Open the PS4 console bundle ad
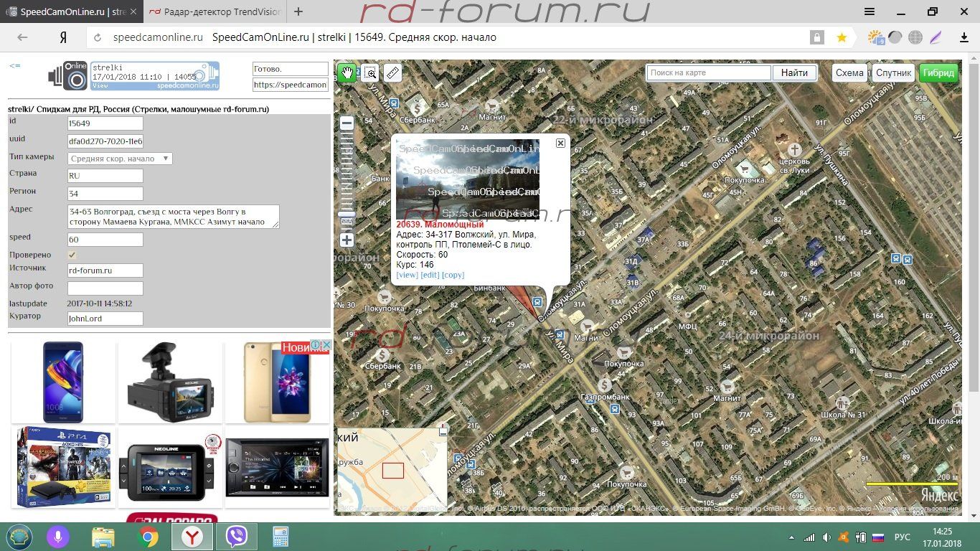This screenshot has height=551, width=980. tap(63, 467)
